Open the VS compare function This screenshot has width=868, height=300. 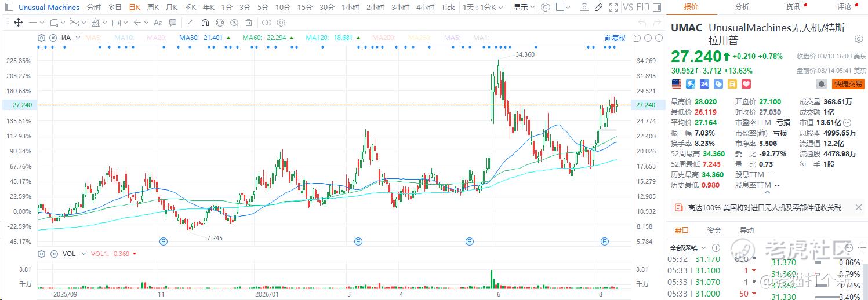tap(628, 8)
